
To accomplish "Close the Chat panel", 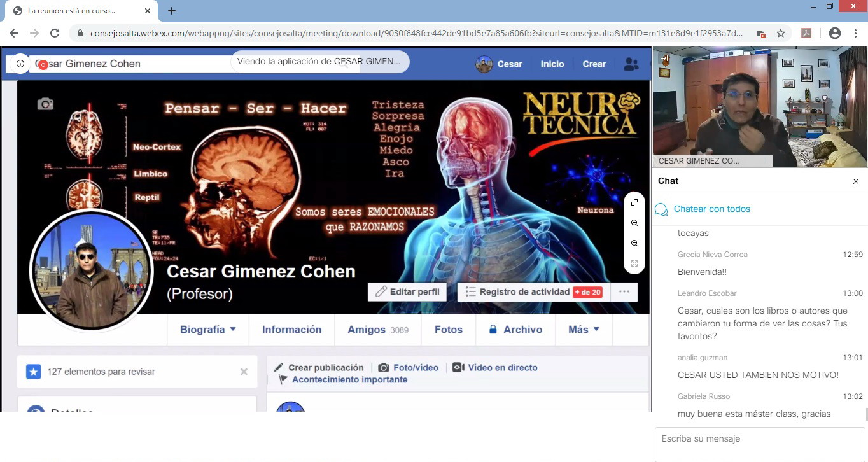I will (856, 181).
